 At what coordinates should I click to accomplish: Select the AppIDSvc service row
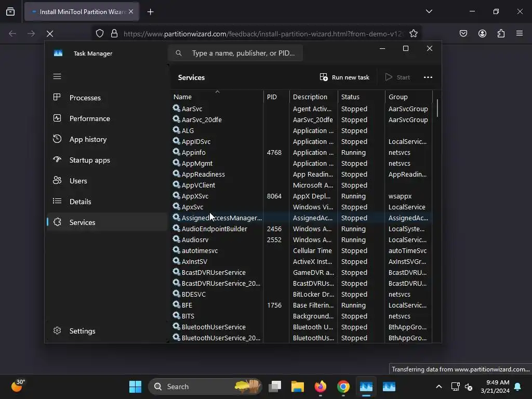coord(301,141)
